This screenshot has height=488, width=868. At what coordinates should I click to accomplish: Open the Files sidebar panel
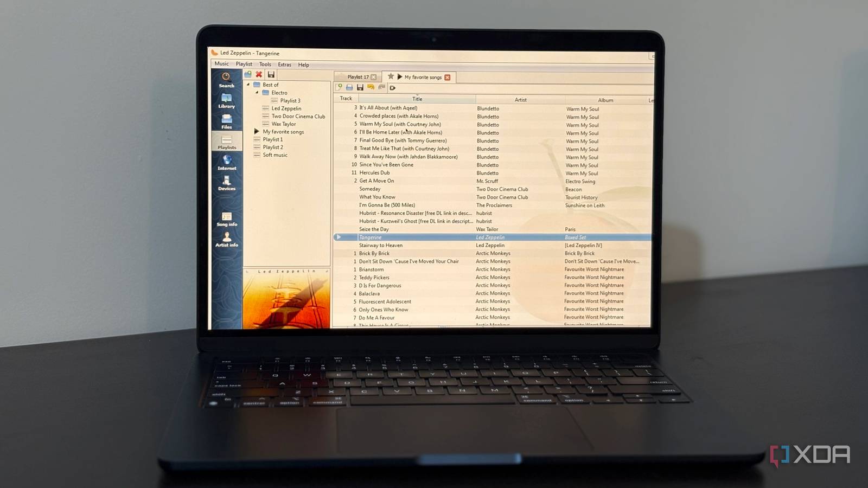click(x=226, y=121)
